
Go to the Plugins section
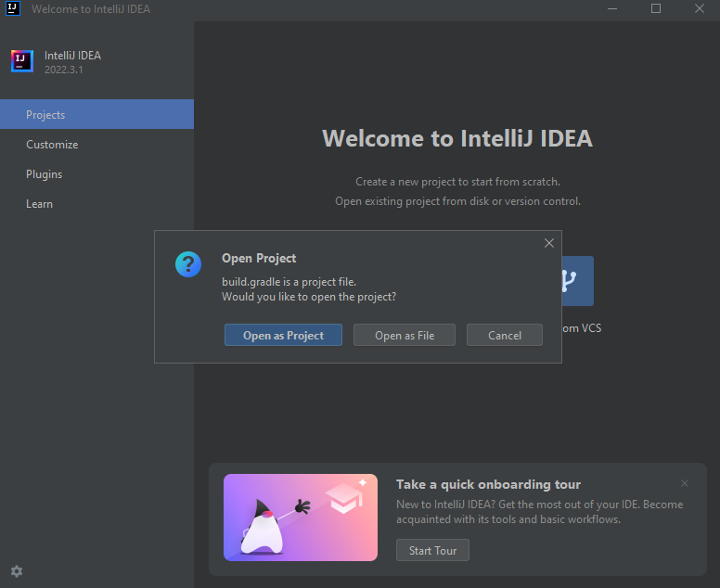pos(96,174)
